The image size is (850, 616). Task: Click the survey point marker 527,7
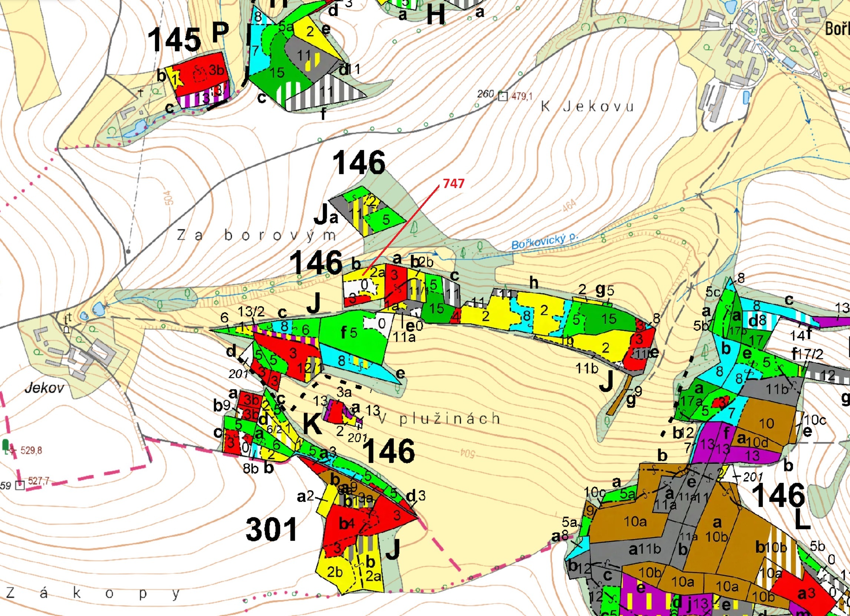coord(20,485)
